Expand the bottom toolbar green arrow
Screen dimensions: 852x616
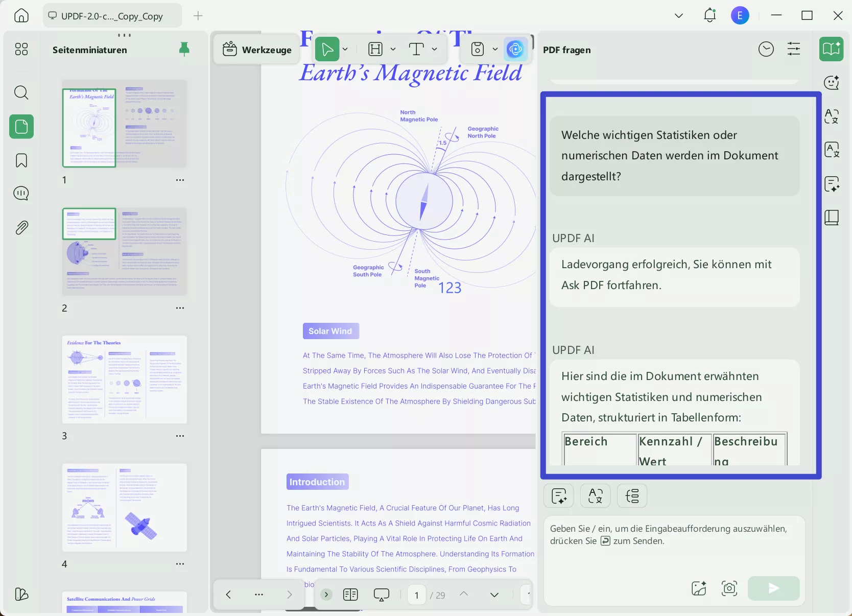326,595
